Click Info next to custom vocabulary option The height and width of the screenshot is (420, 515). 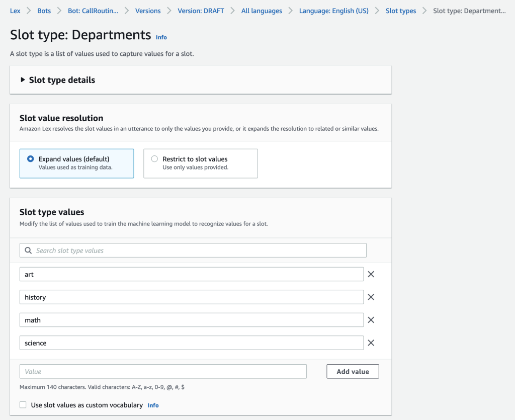tap(153, 405)
